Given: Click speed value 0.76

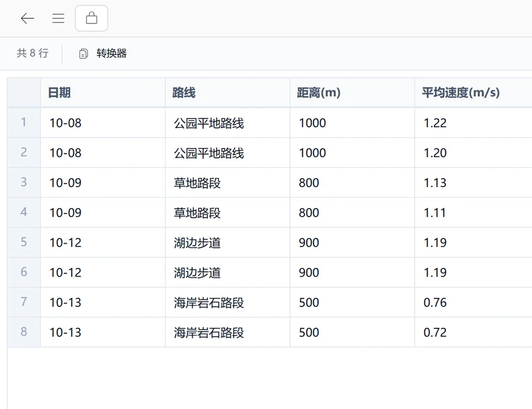Looking at the screenshot, I should pyautogui.click(x=435, y=302).
